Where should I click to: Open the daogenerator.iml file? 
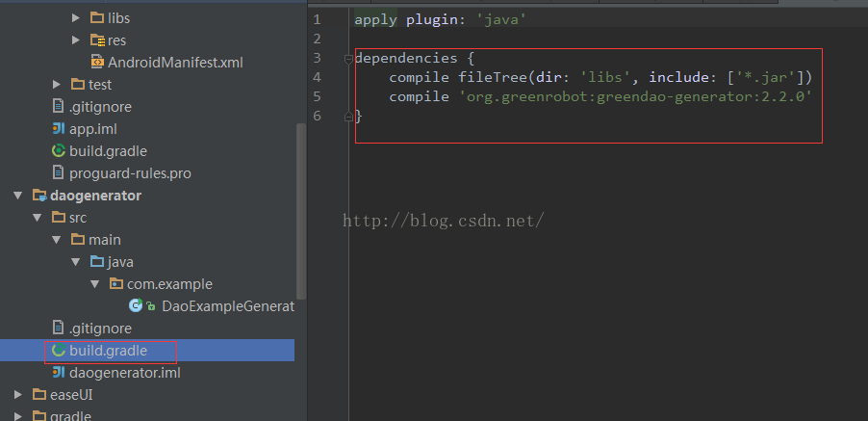(125, 373)
